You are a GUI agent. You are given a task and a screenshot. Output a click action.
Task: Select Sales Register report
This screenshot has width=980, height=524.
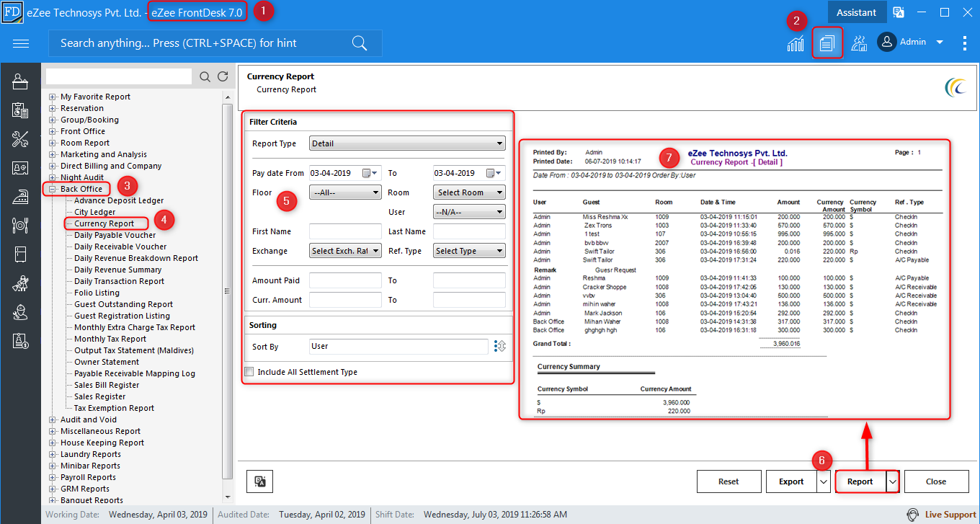pyautogui.click(x=100, y=396)
